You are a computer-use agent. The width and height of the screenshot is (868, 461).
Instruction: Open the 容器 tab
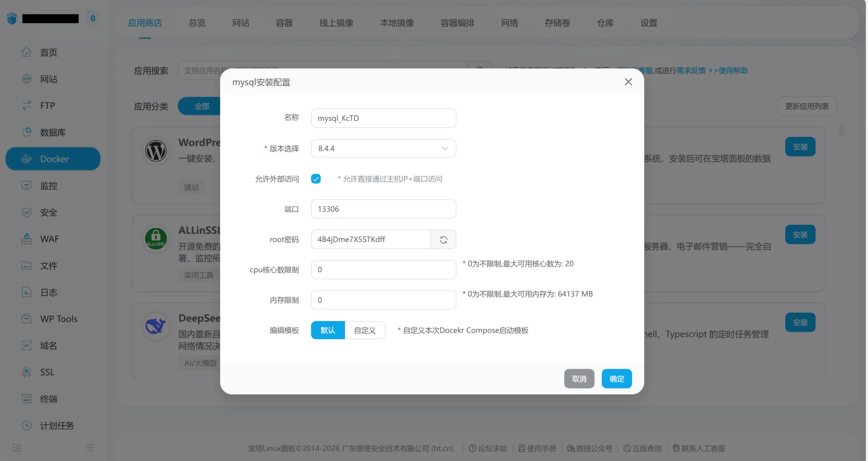(284, 23)
